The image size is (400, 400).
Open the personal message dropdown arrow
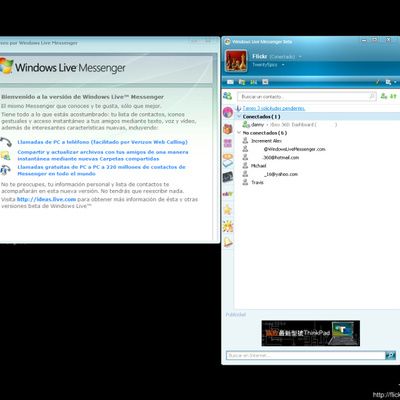[x=283, y=65]
